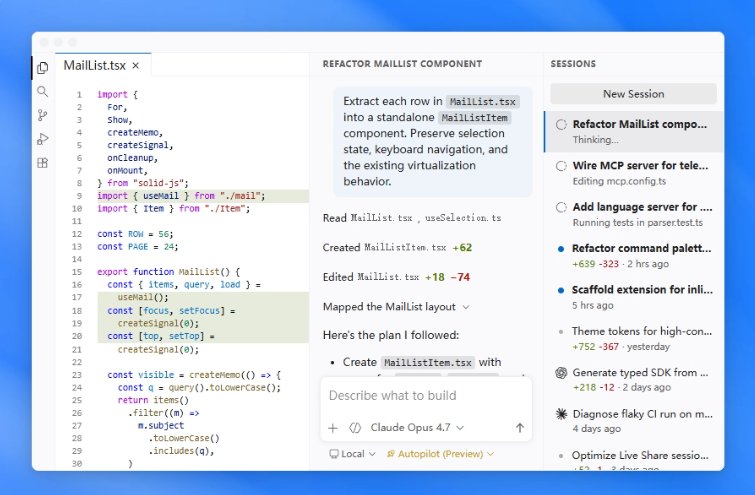Image resolution: width=755 pixels, height=495 pixels.
Task: Click the -74 deletions count
Action: pos(460,277)
